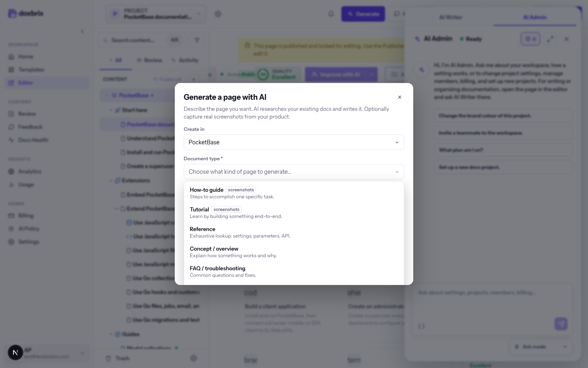Open the Create in dropdown showing PocketBase

click(294, 142)
